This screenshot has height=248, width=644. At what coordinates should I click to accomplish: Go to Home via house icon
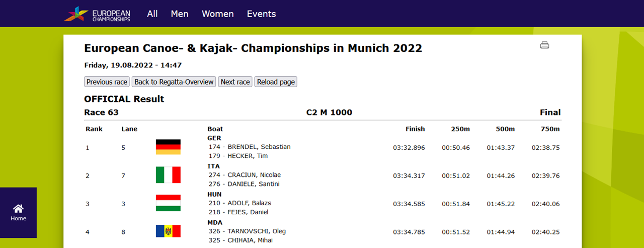(19, 213)
